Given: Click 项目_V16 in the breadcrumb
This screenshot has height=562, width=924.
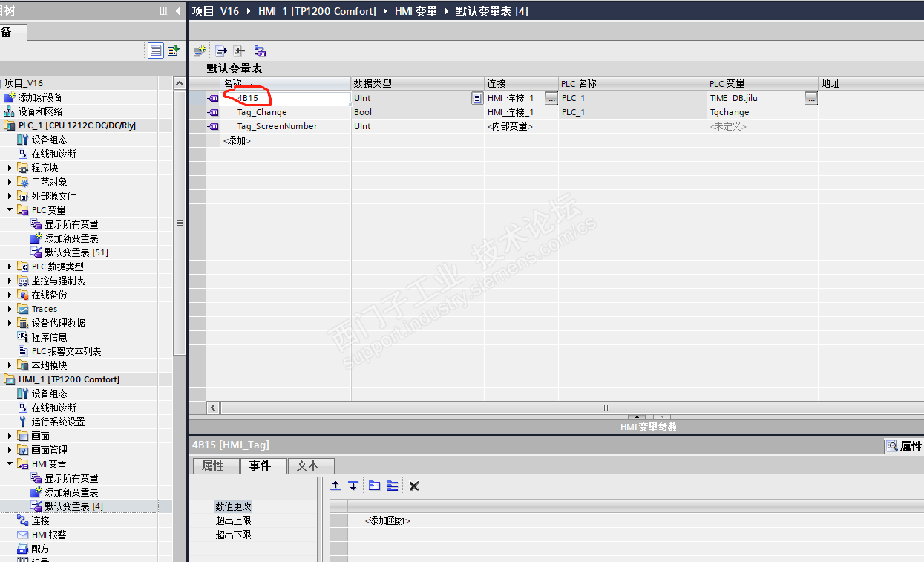Looking at the screenshot, I should pos(215,11).
